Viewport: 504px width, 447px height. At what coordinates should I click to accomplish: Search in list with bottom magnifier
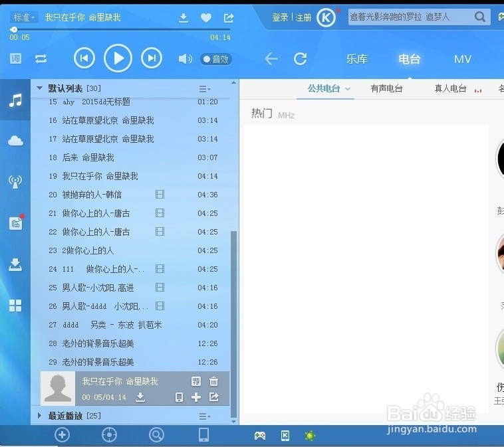[156, 435]
